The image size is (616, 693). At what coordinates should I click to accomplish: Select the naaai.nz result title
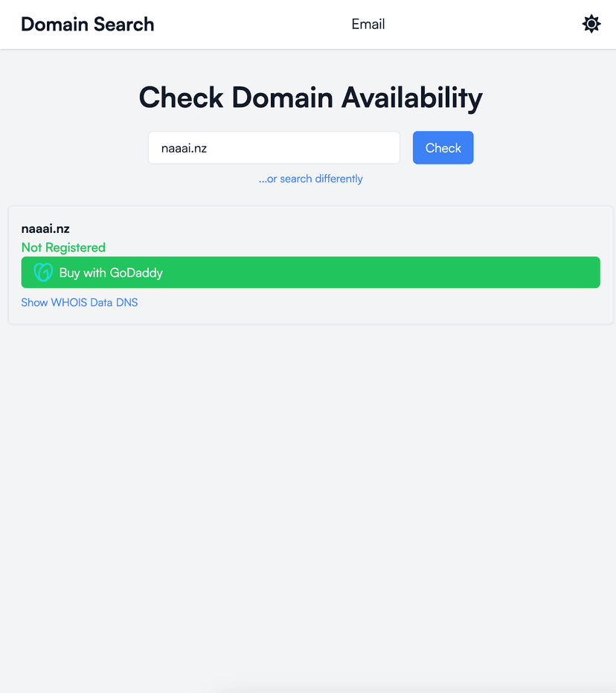pos(45,229)
